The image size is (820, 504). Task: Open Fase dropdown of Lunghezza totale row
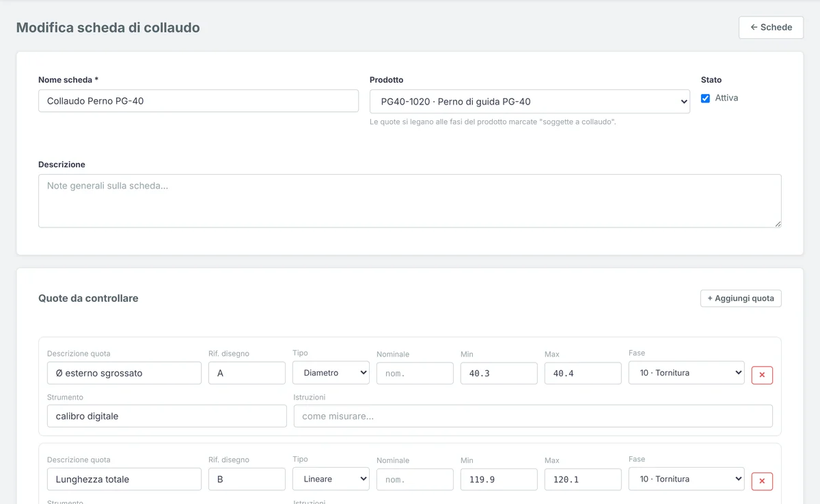click(686, 479)
